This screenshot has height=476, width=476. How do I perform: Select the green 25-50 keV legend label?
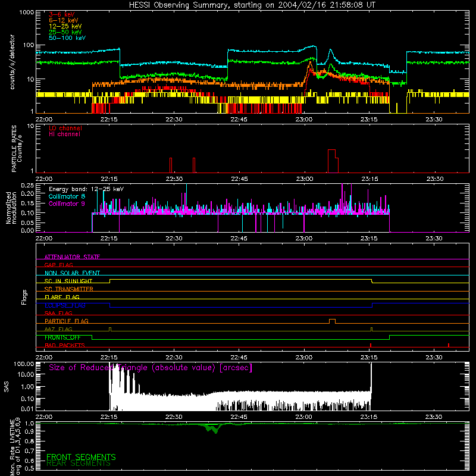65,32
